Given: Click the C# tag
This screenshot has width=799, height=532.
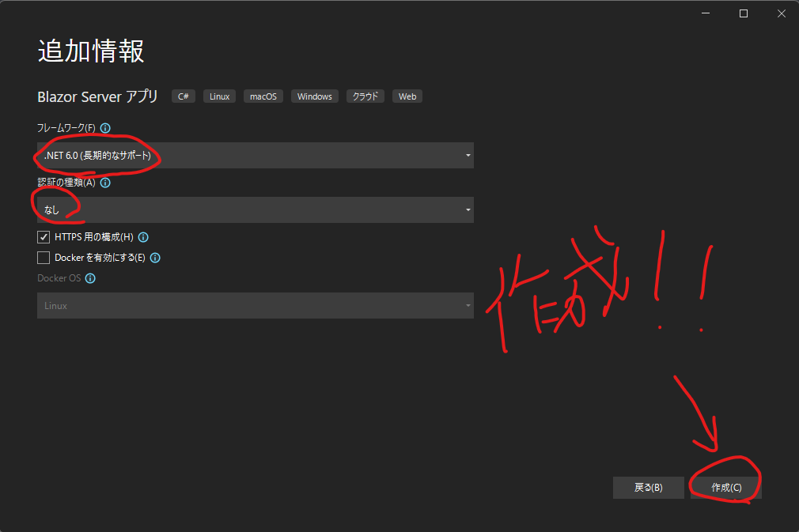Looking at the screenshot, I should tap(184, 96).
